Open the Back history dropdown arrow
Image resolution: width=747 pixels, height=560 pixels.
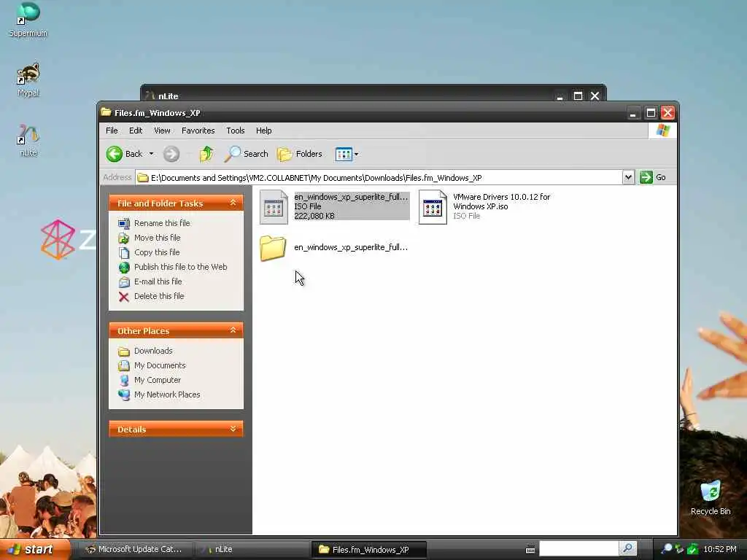(x=152, y=154)
